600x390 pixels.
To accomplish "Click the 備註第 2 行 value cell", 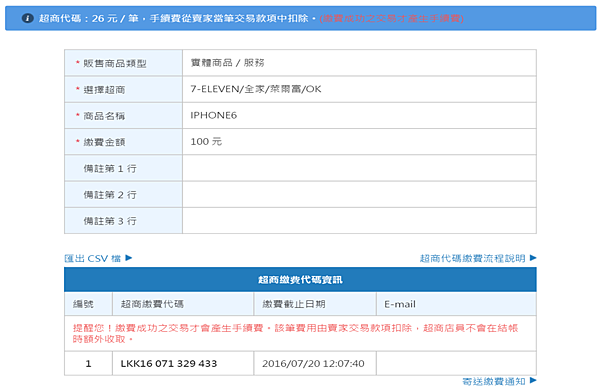I will (359, 194).
